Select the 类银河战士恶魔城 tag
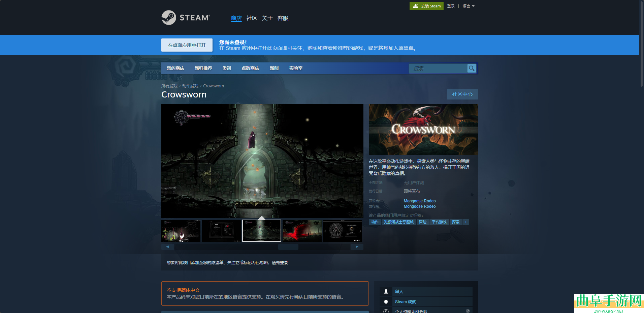Screen dimensions: 644x313 [x=399, y=222]
